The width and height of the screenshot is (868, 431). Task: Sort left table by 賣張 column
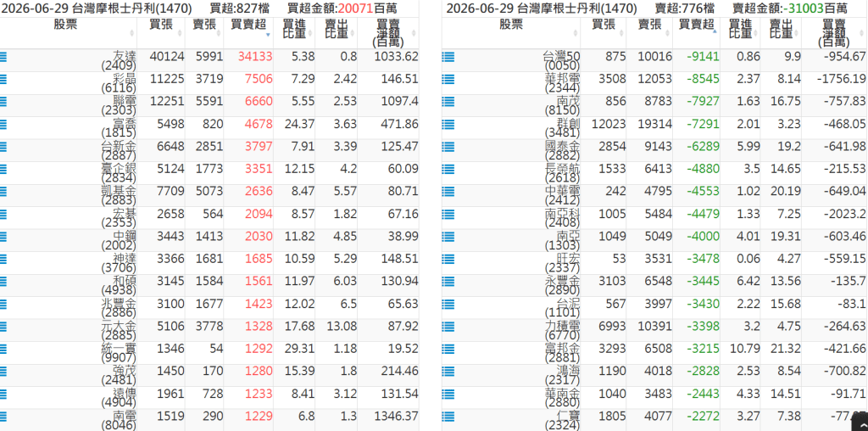pos(203,33)
